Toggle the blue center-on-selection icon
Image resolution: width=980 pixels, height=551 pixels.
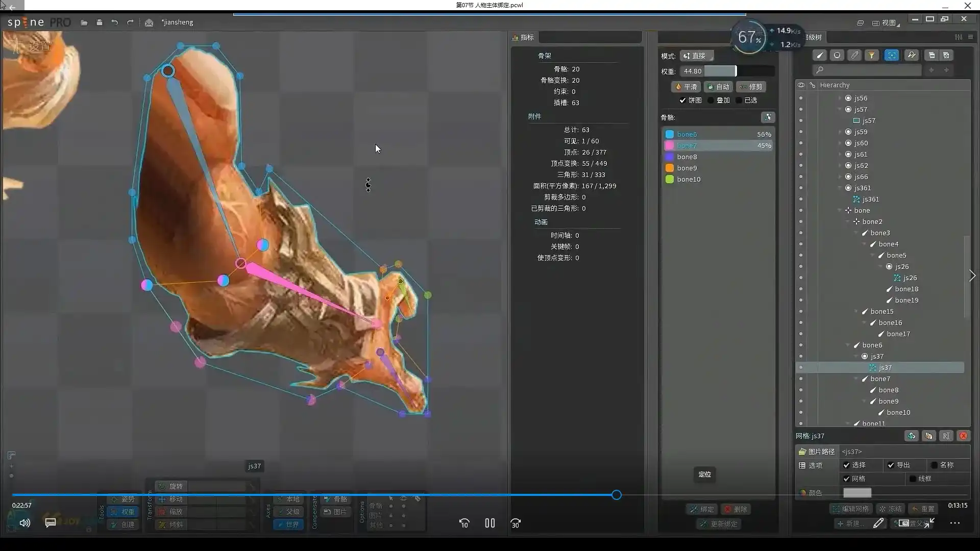pos(891,55)
